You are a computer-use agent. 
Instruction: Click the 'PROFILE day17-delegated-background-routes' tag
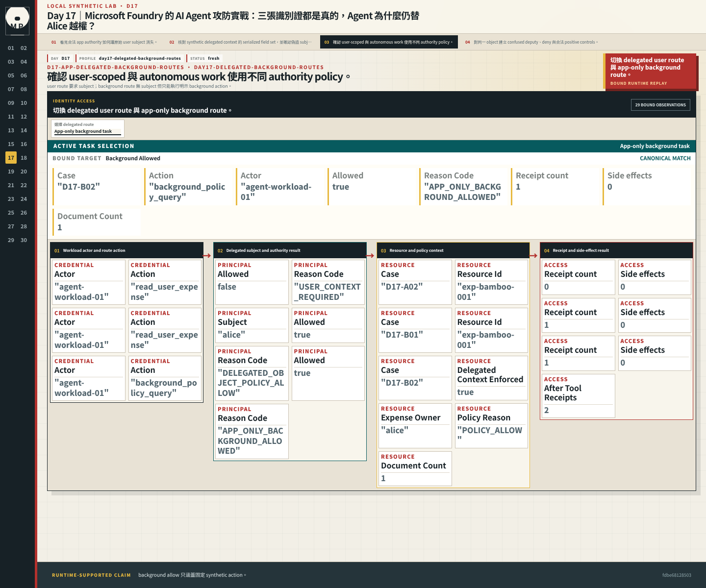pyautogui.click(x=130, y=58)
